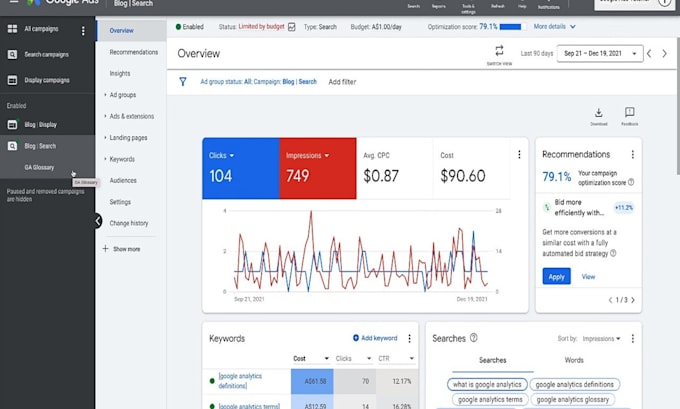Click the Display campaigns icon
The height and width of the screenshot is (409, 680).
12,80
